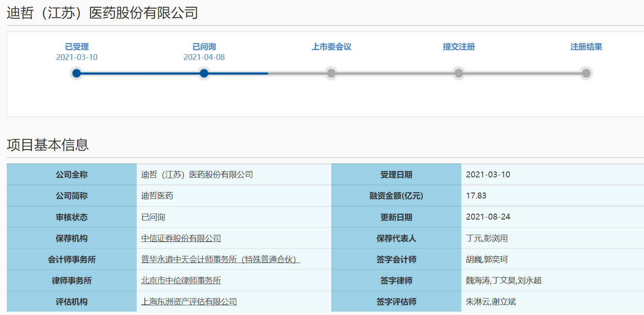Click the 更新日期 header cell
This screenshot has height=315, width=644.
coord(396,217)
